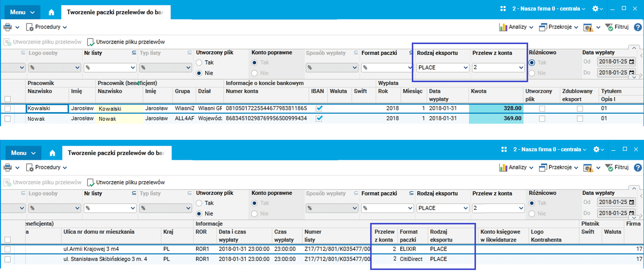Go to Home icon in bottom window
Screen dimensions: 644x277
coord(52,152)
